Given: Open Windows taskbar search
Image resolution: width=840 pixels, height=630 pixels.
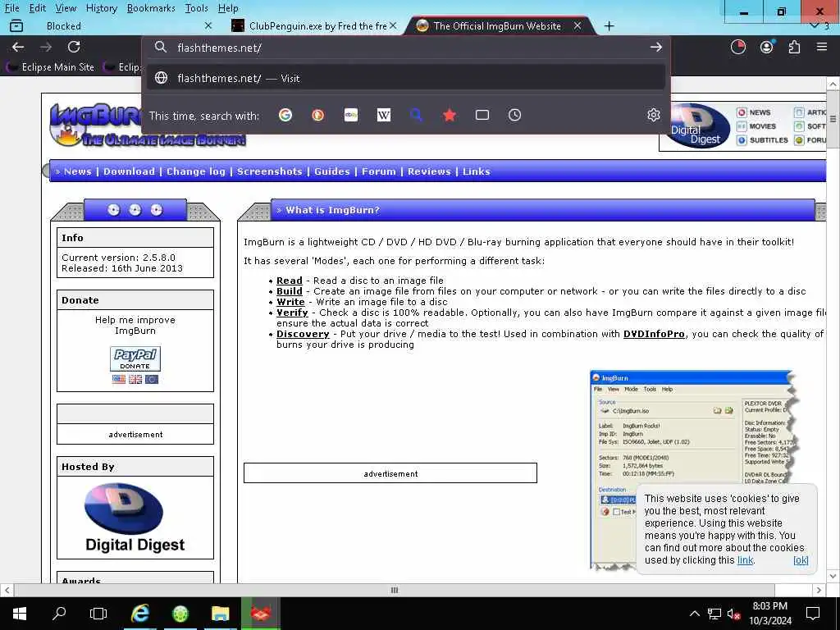Looking at the screenshot, I should click(59, 614).
